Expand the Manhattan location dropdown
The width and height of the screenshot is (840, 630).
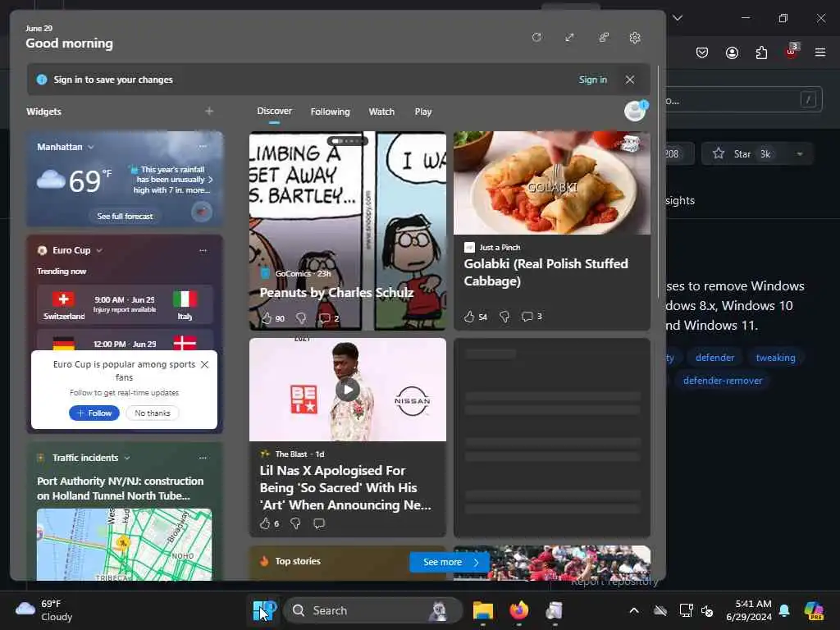(90, 147)
